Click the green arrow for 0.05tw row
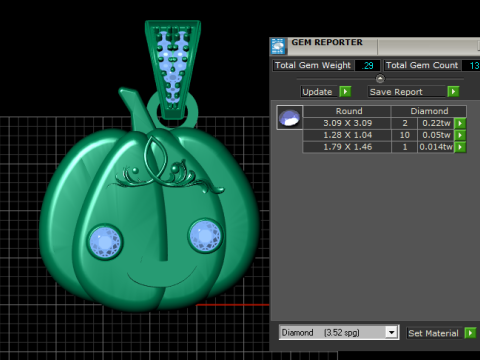This screenshot has height=360, width=480. pyautogui.click(x=460, y=135)
